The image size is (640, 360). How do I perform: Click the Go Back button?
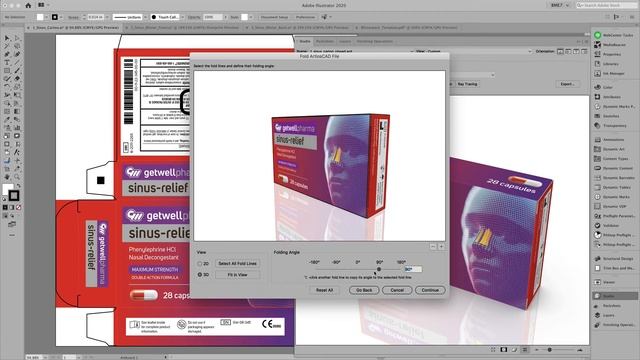coord(364,290)
